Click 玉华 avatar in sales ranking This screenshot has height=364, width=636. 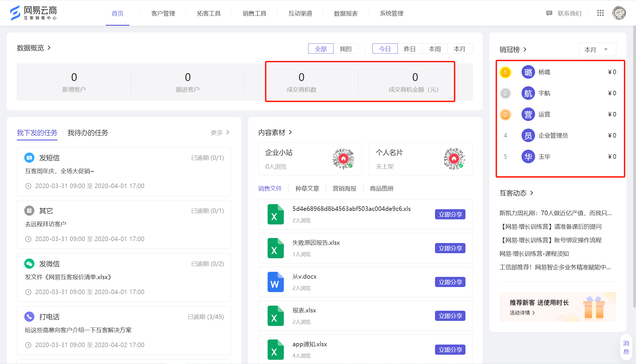pyautogui.click(x=528, y=157)
